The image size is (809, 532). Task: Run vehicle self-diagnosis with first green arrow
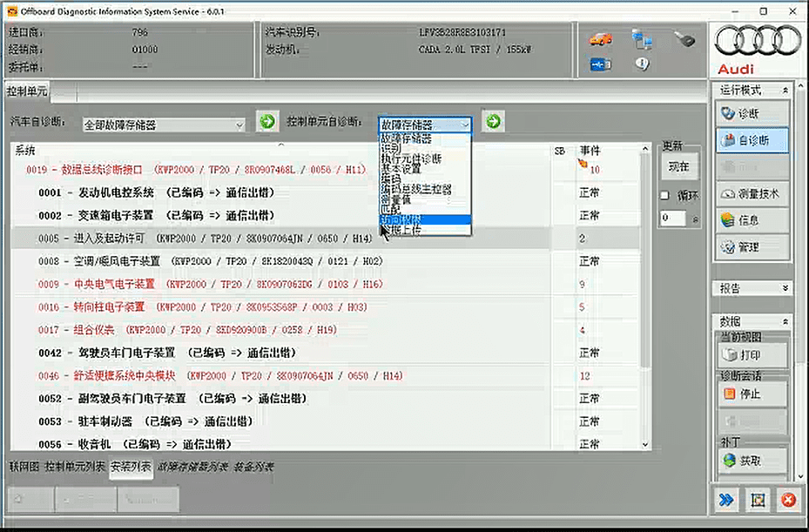(x=267, y=122)
